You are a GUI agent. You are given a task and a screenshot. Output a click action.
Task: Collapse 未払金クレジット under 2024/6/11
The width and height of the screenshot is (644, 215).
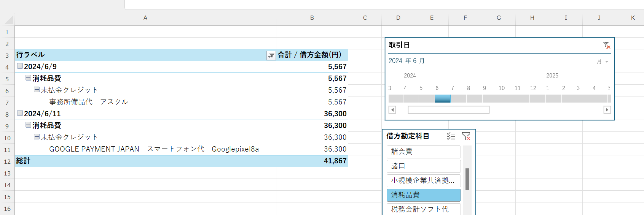tap(37, 137)
